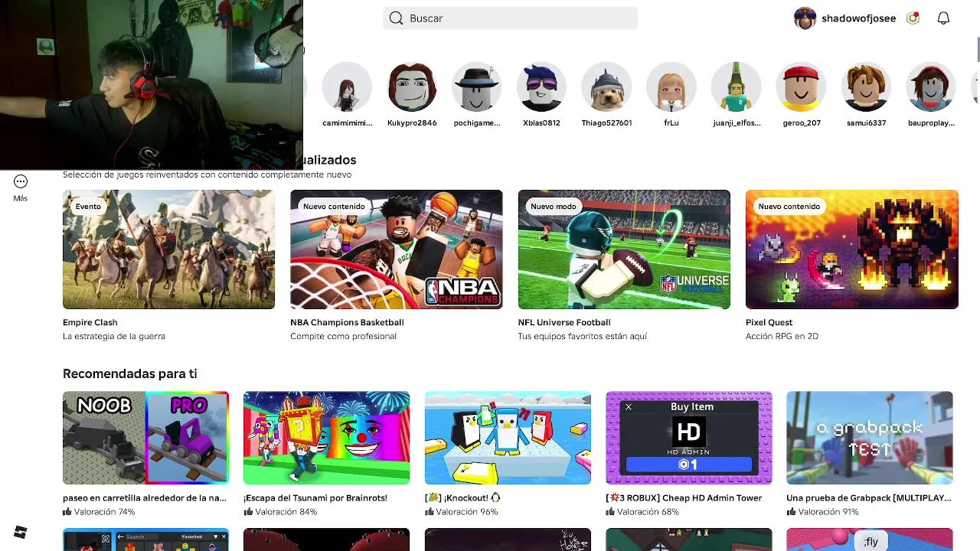Click the Valoración 96% rating
This screenshot has height=551, width=980.
click(462, 512)
